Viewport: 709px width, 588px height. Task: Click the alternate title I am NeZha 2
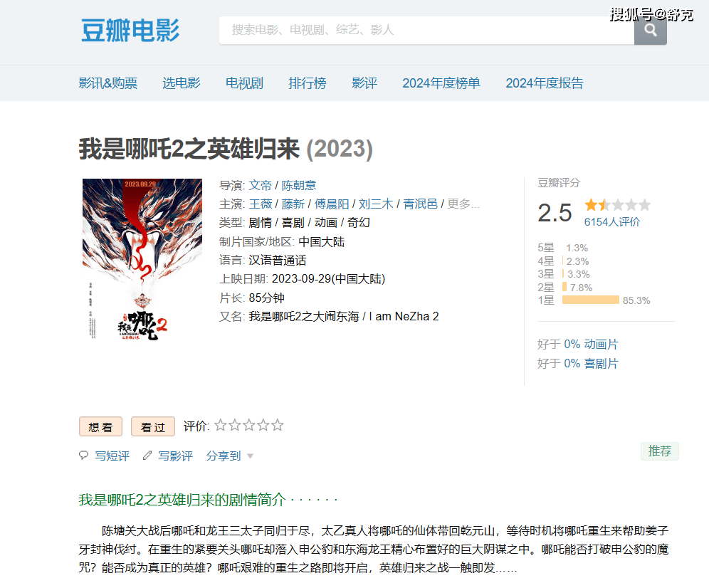point(404,316)
